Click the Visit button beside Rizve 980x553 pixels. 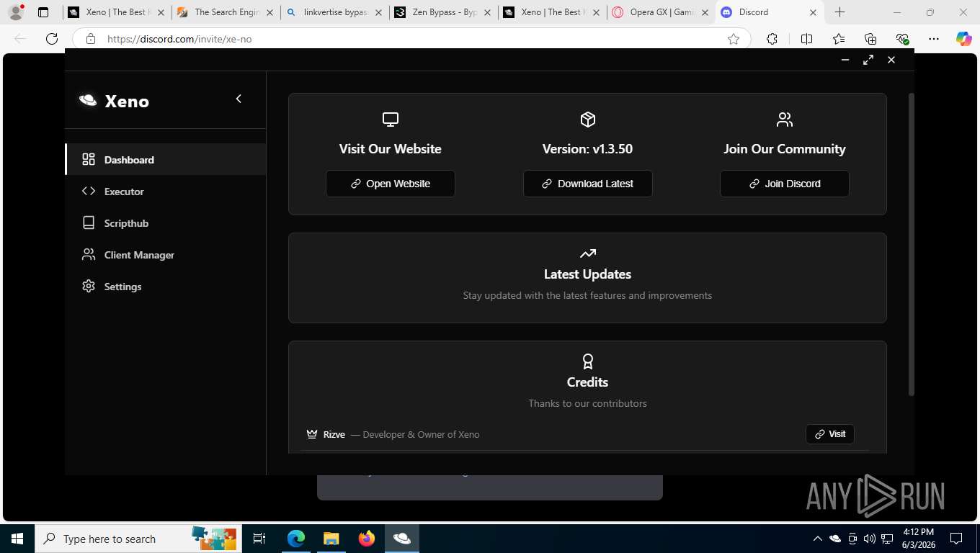(x=830, y=434)
